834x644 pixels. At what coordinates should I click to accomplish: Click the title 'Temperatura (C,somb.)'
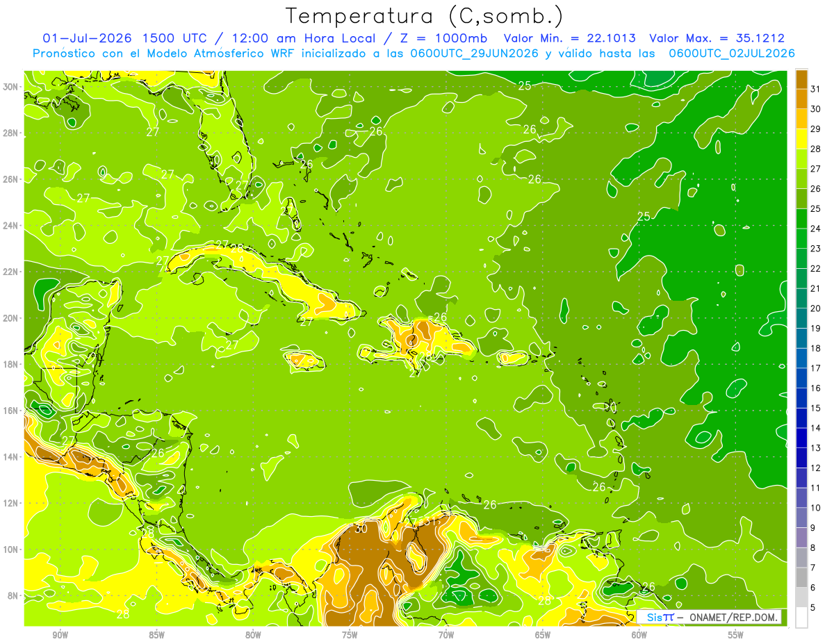pyautogui.click(x=424, y=16)
